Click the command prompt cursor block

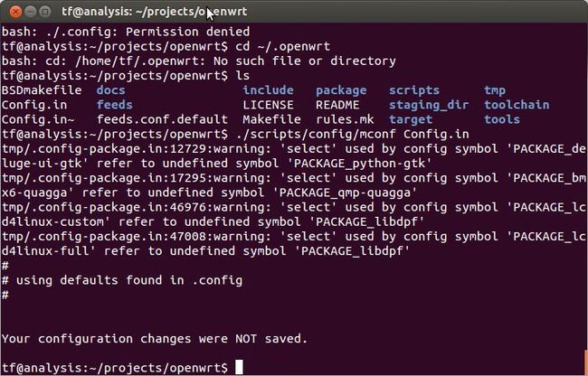(x=239, y=367)
